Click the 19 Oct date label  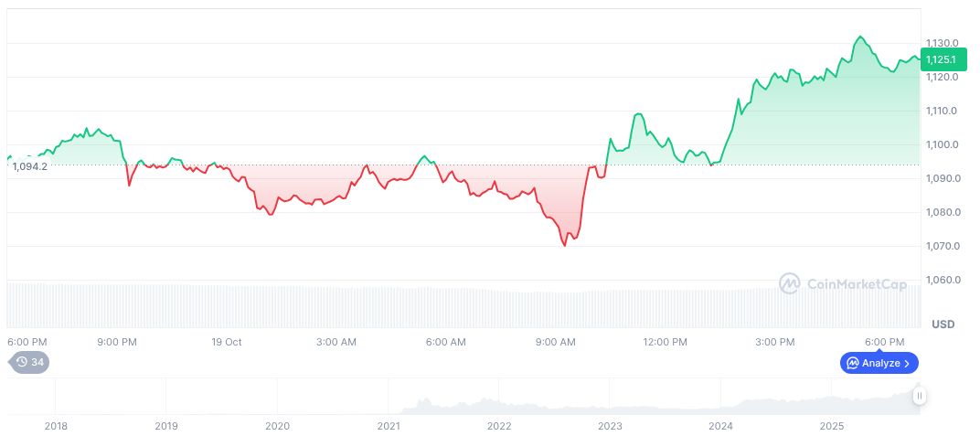(x=226, y=342)
